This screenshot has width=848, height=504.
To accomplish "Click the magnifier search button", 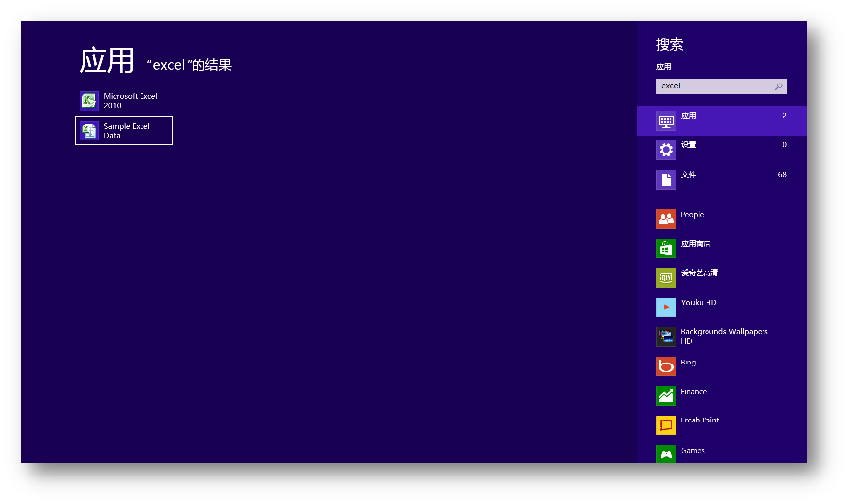I will pyautogui.click(x=779, y=86).
